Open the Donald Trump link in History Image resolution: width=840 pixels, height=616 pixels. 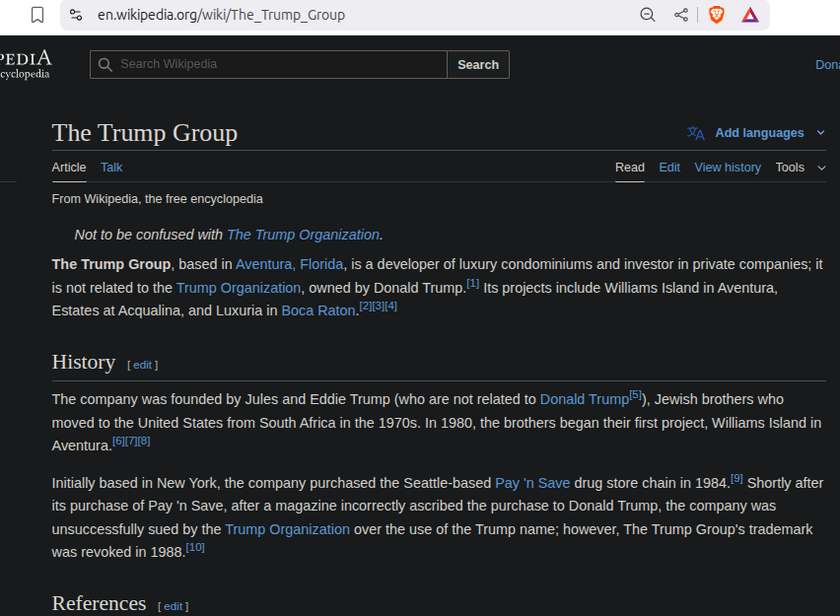tap(585, 399)
